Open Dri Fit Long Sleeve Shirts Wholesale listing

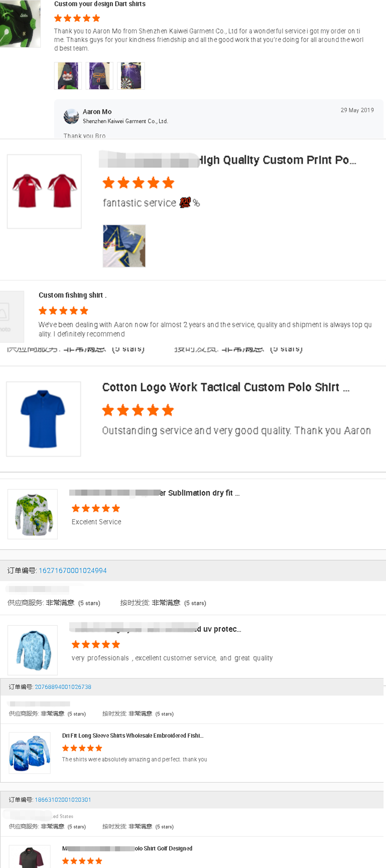click(x=133, y=736)
